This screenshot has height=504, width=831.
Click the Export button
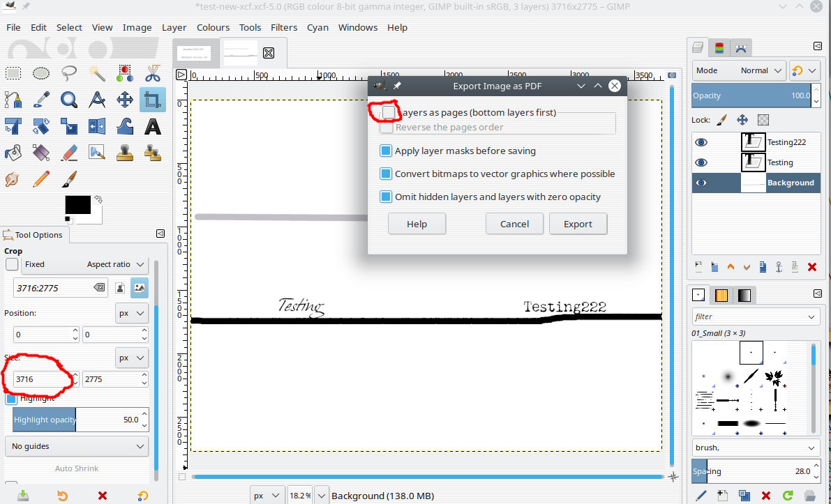pyautogui.click(x=578, y=224)
